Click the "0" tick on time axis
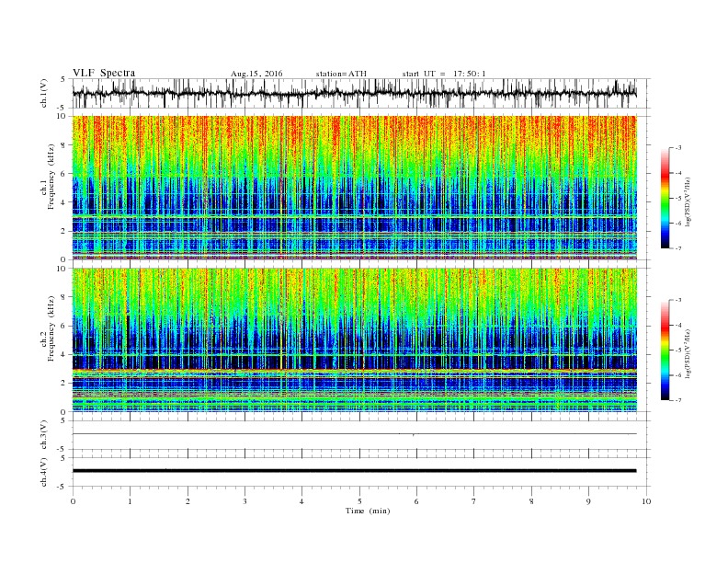Viewport: 728px width, 563px height. coord(73,501)
